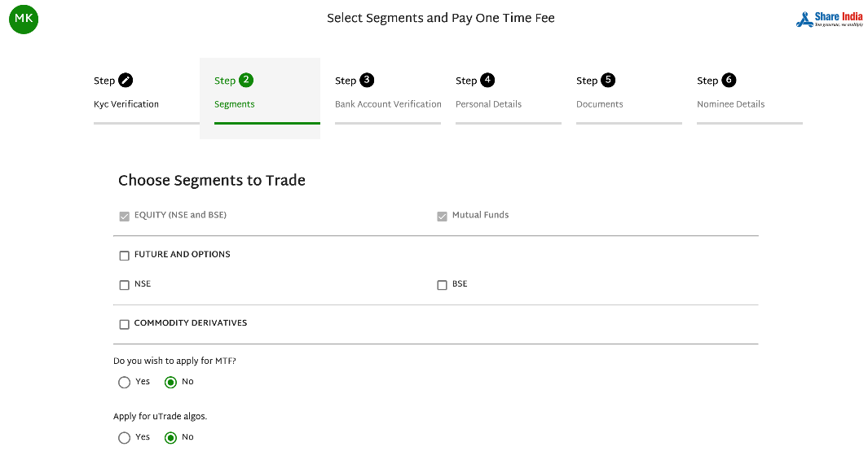Enable the FUTURE AND OPTIONS checkbox
Screen dimensions: 868x460
[124, 256]
